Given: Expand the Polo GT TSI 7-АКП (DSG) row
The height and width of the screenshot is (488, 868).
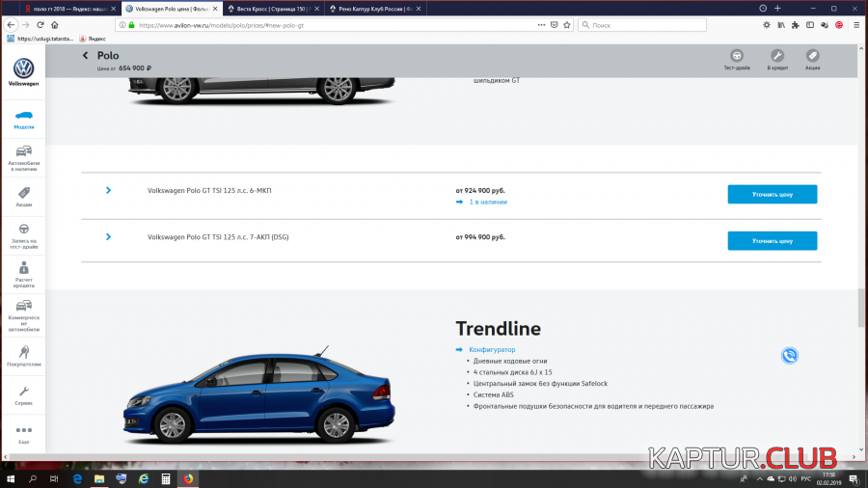Looking at the screenshot, I should pyautogui.click(x=108, y=237).
